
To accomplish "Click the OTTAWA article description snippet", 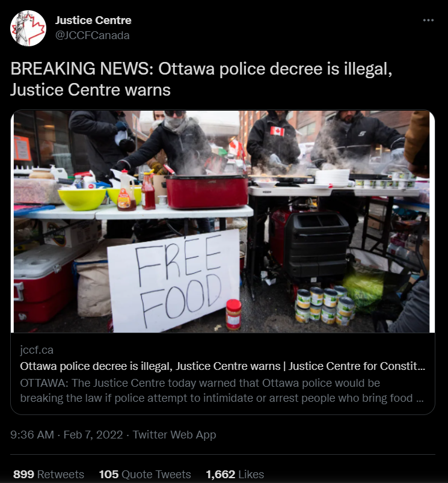I will click(222, 390).
